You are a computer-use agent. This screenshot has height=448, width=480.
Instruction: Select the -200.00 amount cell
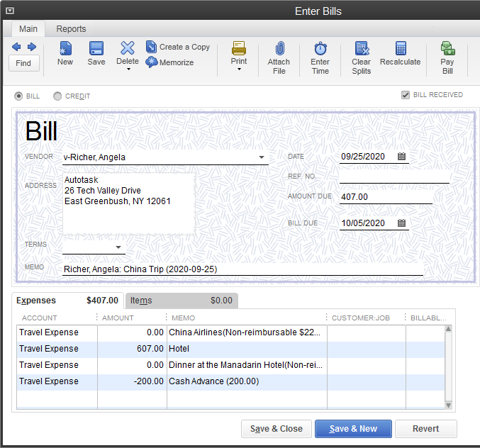[133, 381]
